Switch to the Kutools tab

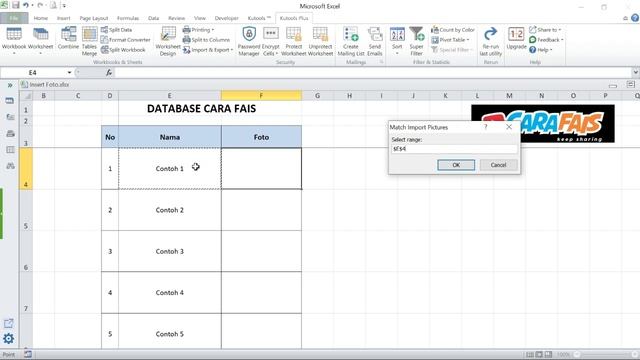[259, 18]
